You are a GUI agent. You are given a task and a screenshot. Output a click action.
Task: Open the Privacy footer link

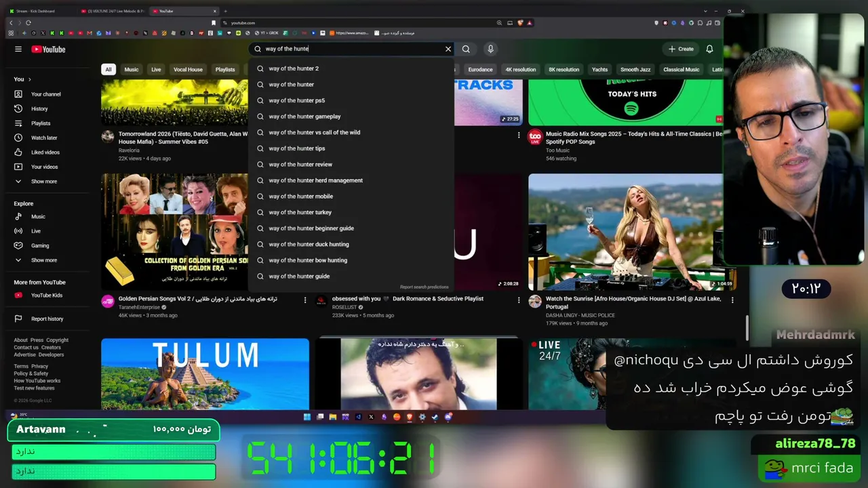[40, 367]
